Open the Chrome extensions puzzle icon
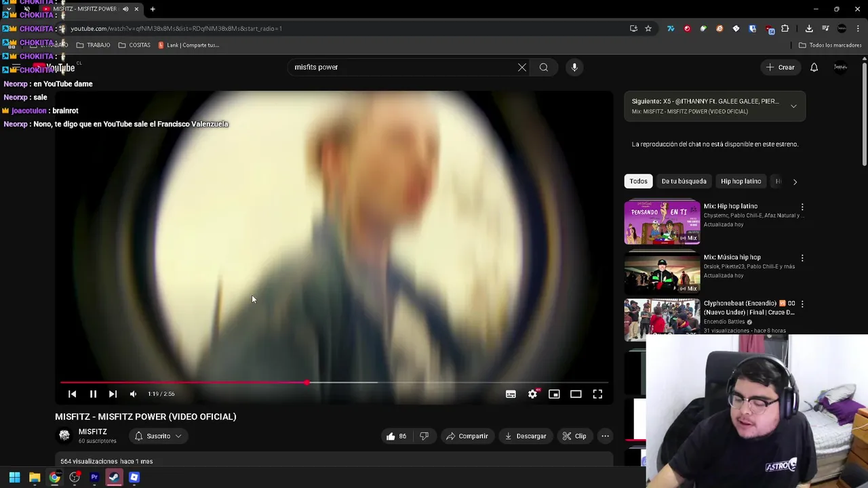868x488 pixels. pos(785,28)
